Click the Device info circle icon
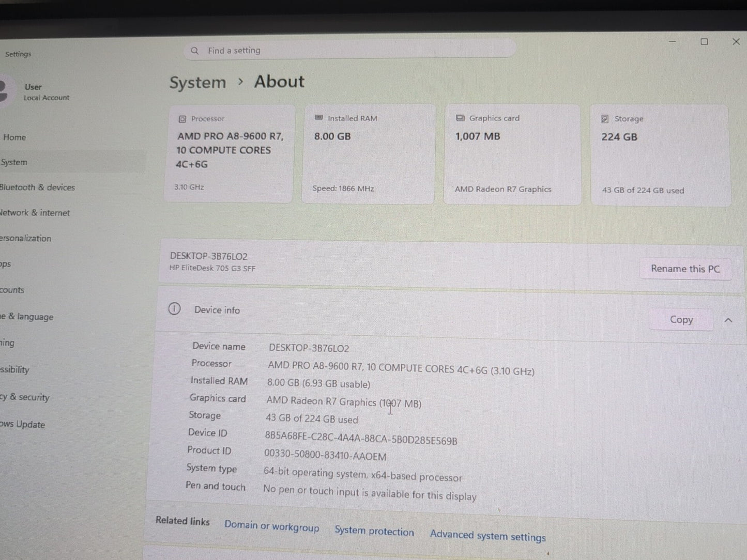 coord(174,309)
